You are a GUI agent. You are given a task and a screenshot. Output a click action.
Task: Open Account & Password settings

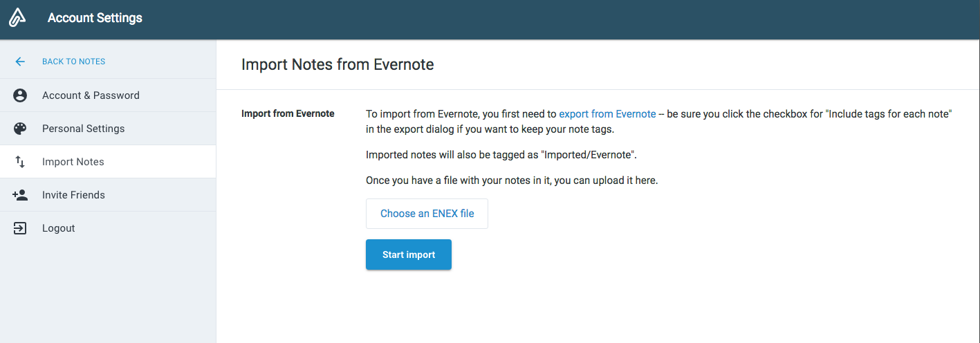tap(91, 95)
